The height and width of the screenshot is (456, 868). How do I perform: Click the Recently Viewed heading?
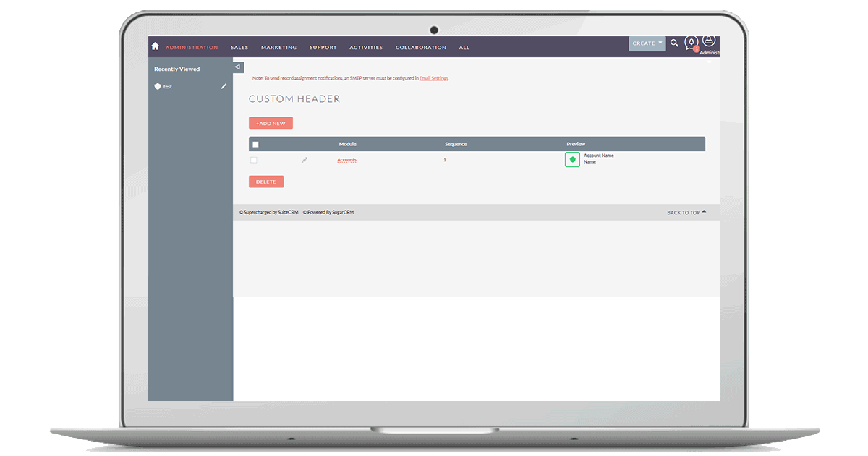176,69
